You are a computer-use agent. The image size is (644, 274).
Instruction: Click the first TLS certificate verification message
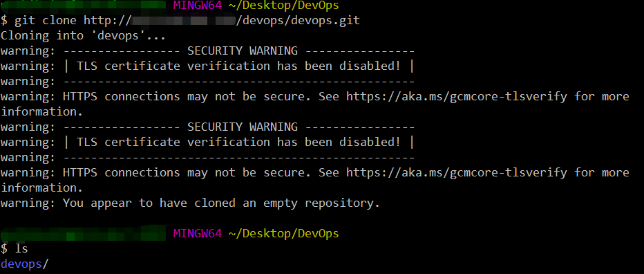238,66
